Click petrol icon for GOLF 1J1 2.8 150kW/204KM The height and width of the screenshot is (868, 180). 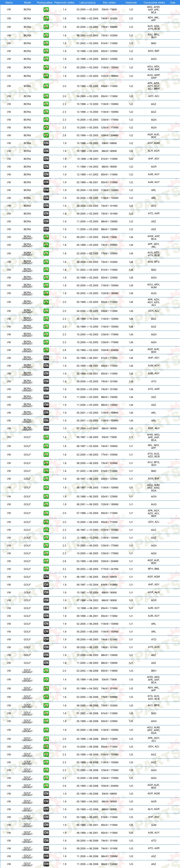[x=46, y=561]
